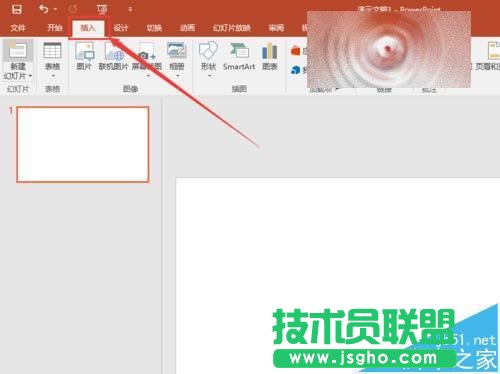500x374 pixels.
Task: Click the 联机图片 (Online Pictures) icon
Action: click(x=114, y=51)
